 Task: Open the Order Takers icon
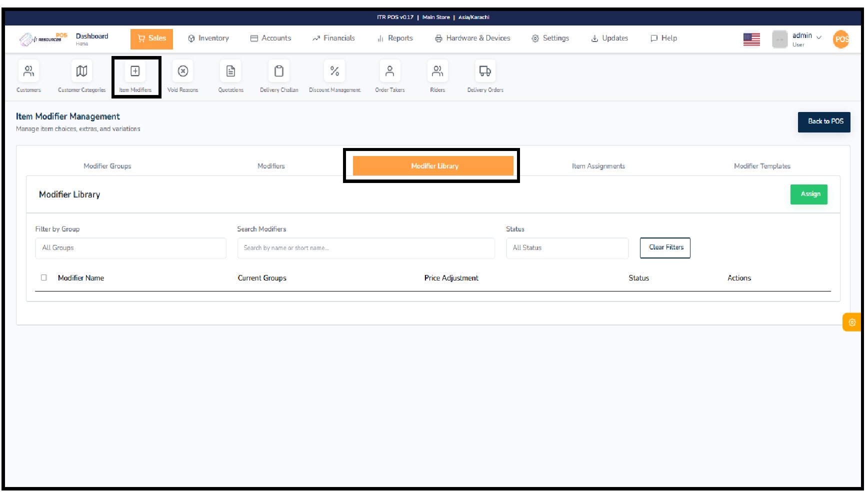389,71
